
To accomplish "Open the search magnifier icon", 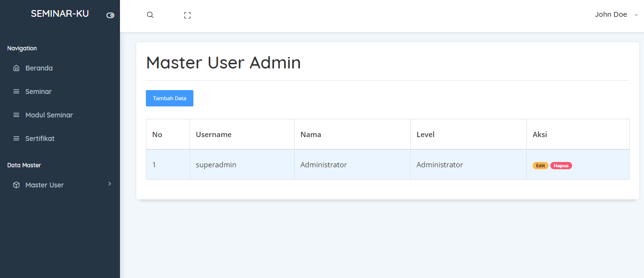I will pyautogui.click(x=150, y=15).
